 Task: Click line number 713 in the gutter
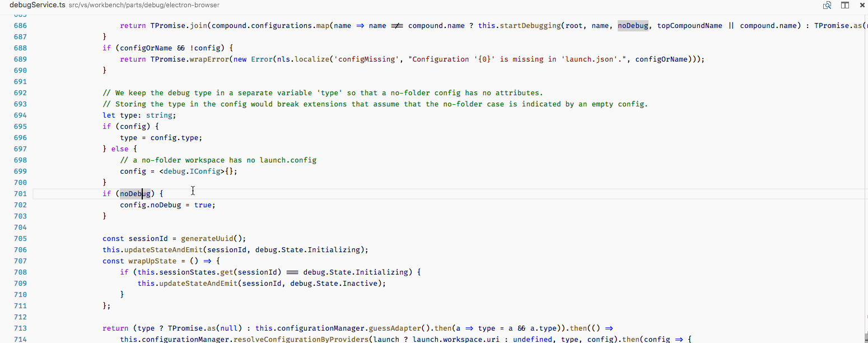coord(20,328)
